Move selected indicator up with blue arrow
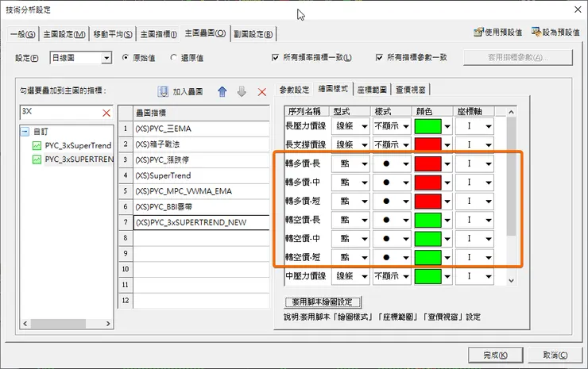Screen dimensions: 588x369 click(x=222, y=91)
